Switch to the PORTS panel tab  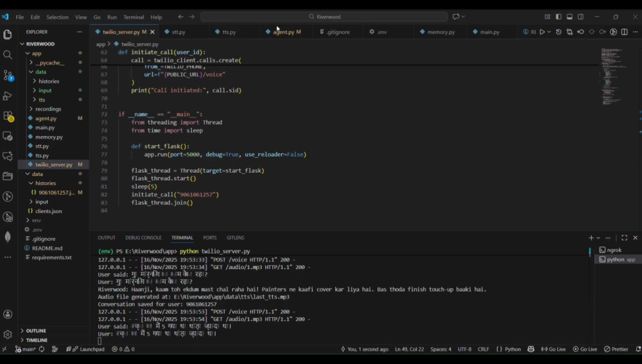pos(210,238)
